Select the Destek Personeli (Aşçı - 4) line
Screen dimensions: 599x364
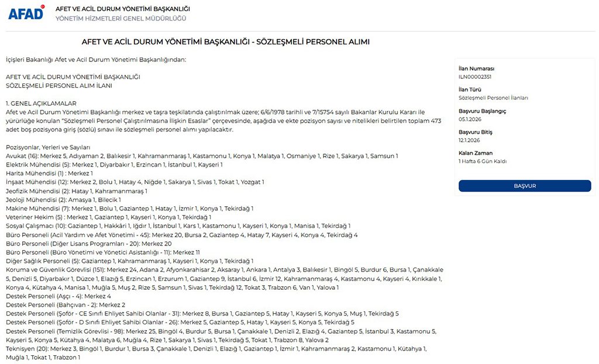click(58, 296)
